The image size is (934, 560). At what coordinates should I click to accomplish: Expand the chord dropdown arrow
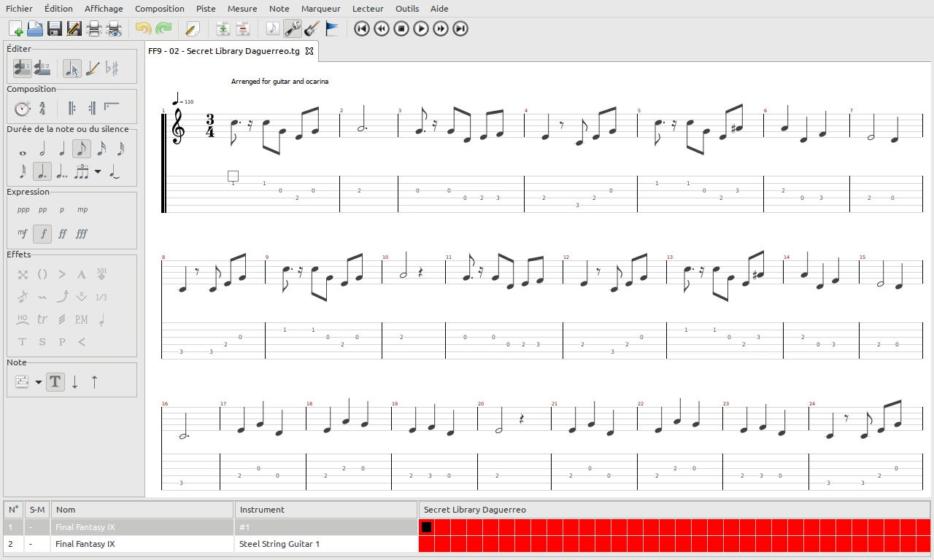38,381
